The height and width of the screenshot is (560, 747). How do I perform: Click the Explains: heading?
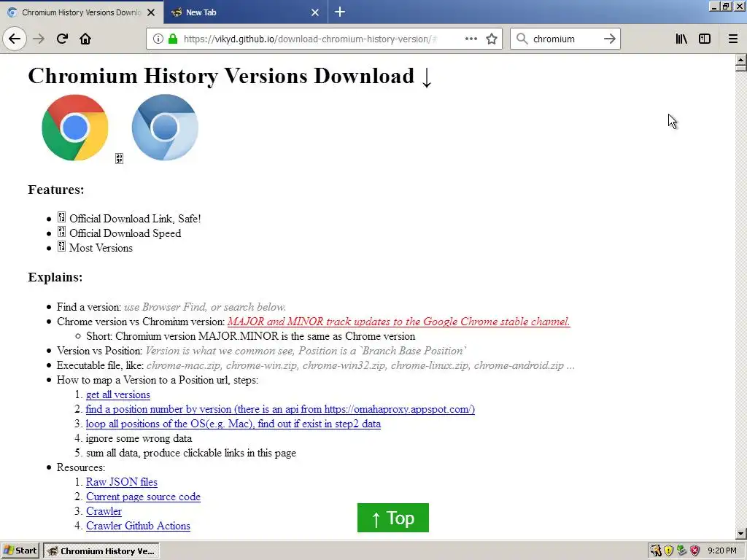coord(55,277)
